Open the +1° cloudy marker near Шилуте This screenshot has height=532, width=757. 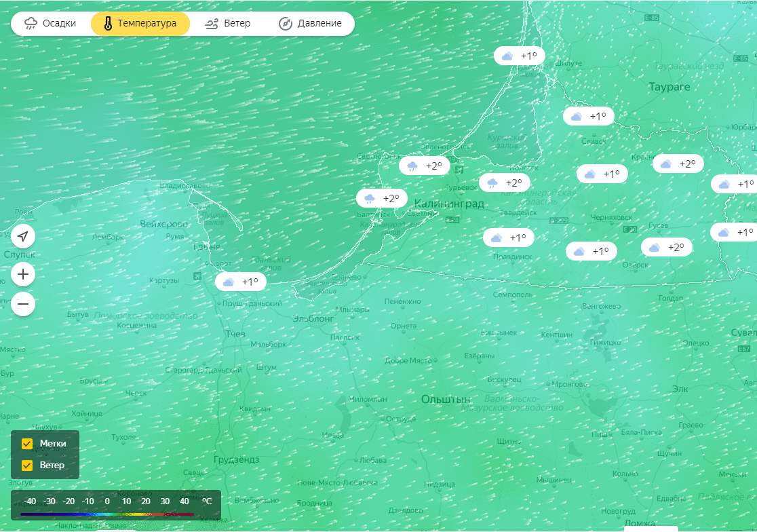520,56
